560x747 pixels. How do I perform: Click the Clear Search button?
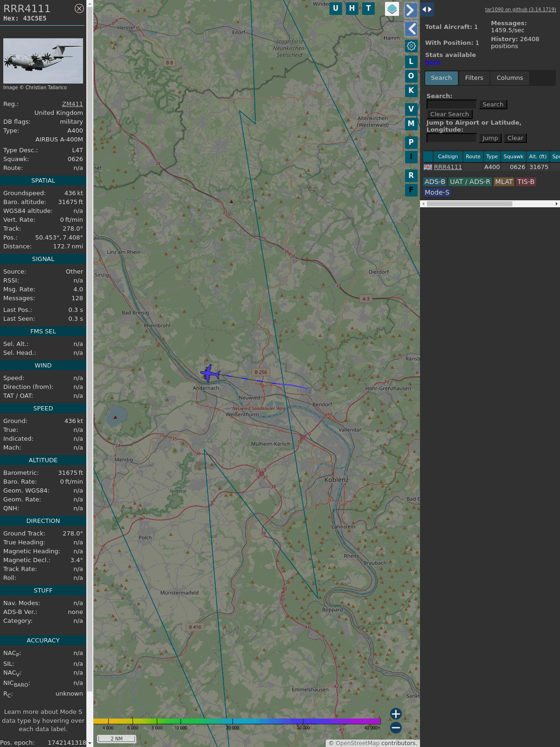click(449, 114)
